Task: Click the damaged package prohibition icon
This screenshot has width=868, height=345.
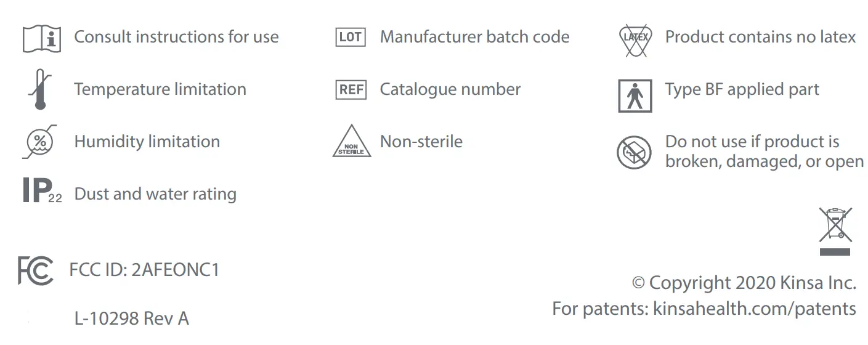Action: (634, 152)
